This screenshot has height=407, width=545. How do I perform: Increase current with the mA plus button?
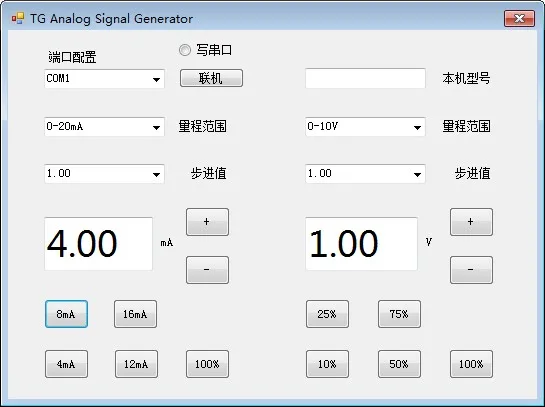tap(208, 222)
